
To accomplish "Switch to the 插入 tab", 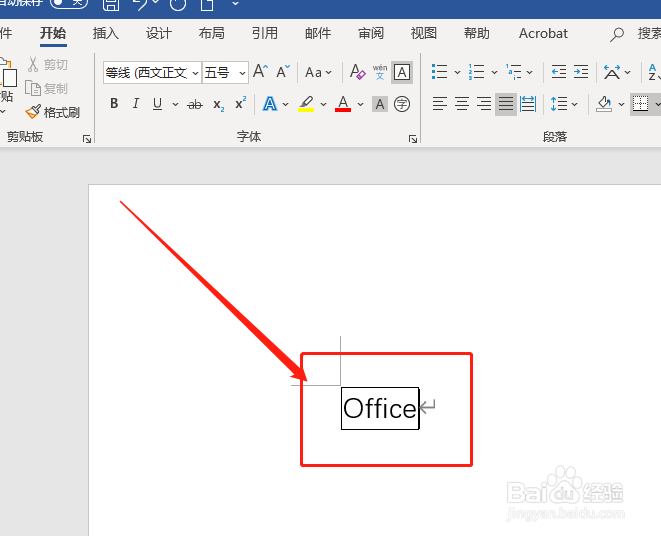I will 106,33.
